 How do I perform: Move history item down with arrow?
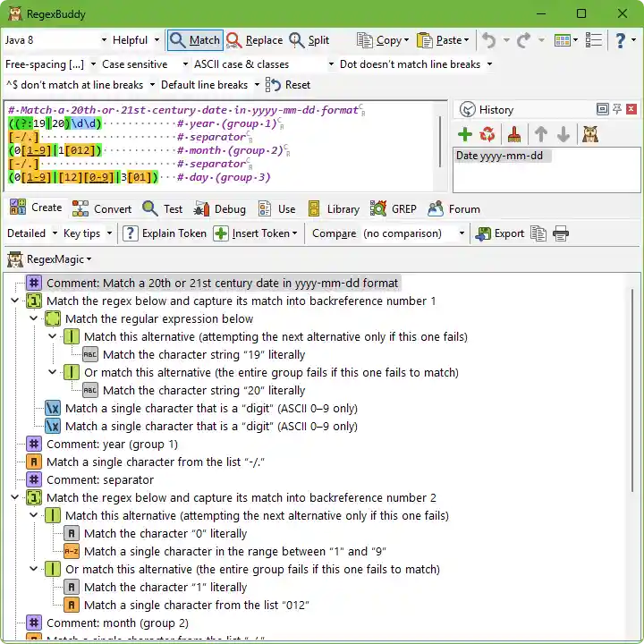coord(563,134)
